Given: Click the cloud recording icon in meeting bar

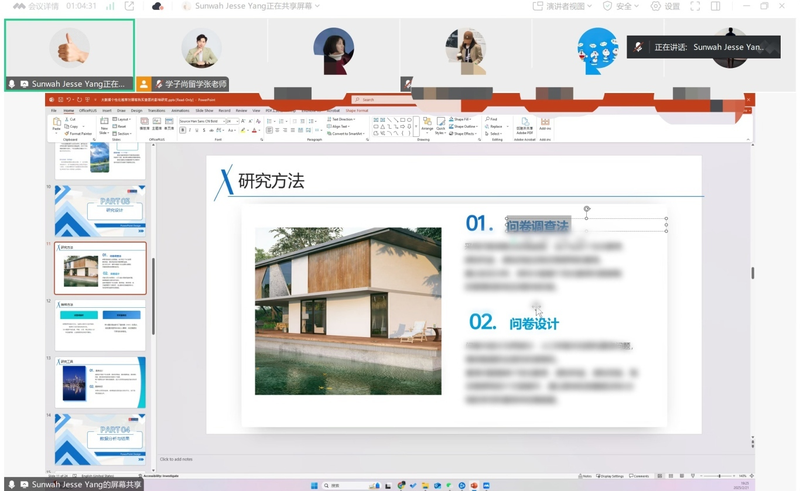Looking at the screenshot, I should [x=158, y=6].
